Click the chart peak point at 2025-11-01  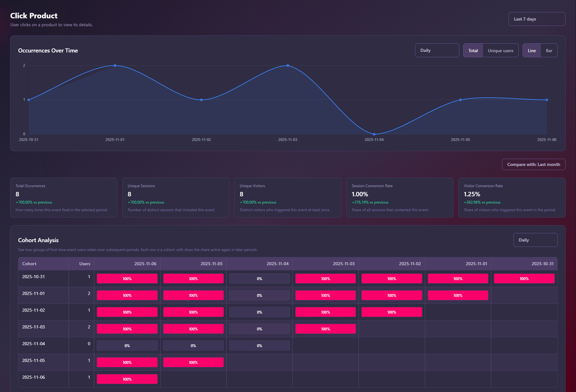point(115,65)
